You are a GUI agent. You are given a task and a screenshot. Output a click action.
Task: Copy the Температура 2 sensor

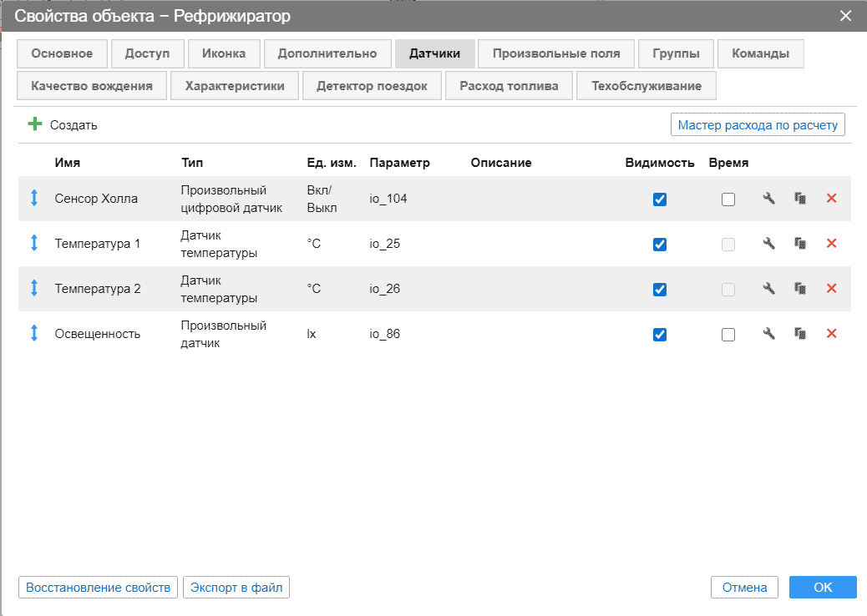tap(800, 289)
